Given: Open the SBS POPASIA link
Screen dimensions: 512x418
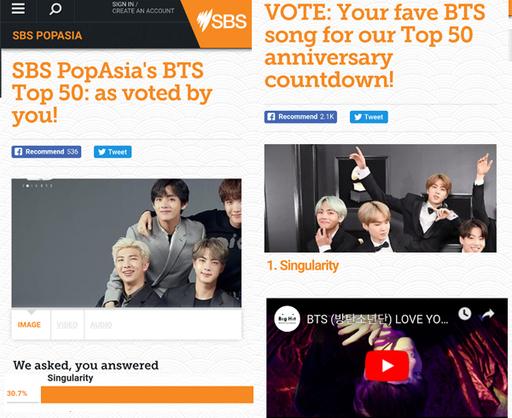Looking at the screenshot, I should 47,36.
